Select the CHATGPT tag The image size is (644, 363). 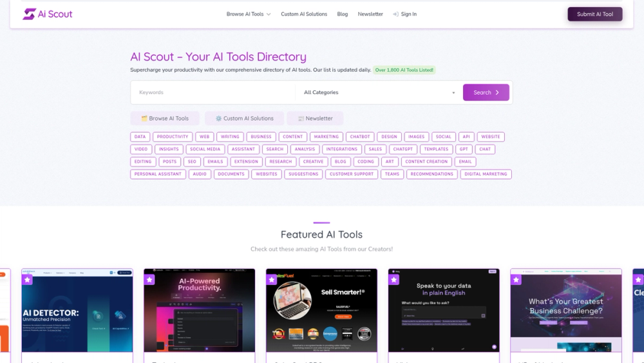[403, 149]
